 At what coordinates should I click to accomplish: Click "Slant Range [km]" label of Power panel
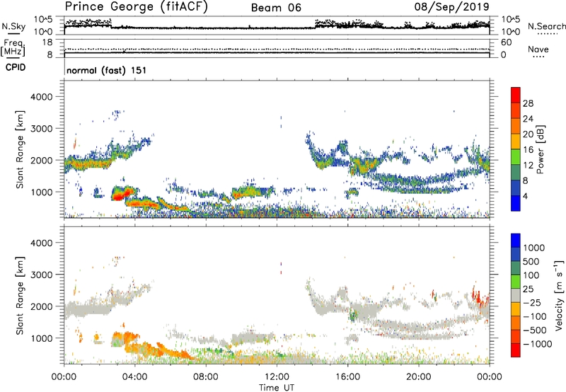tap(20, 149)
